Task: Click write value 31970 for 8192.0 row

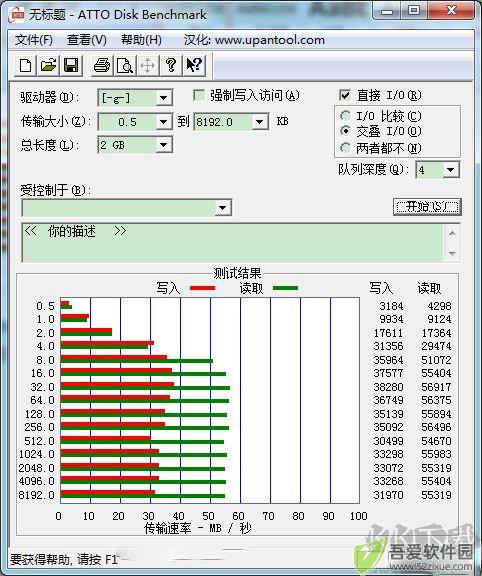Action: [x=388, y=495]
